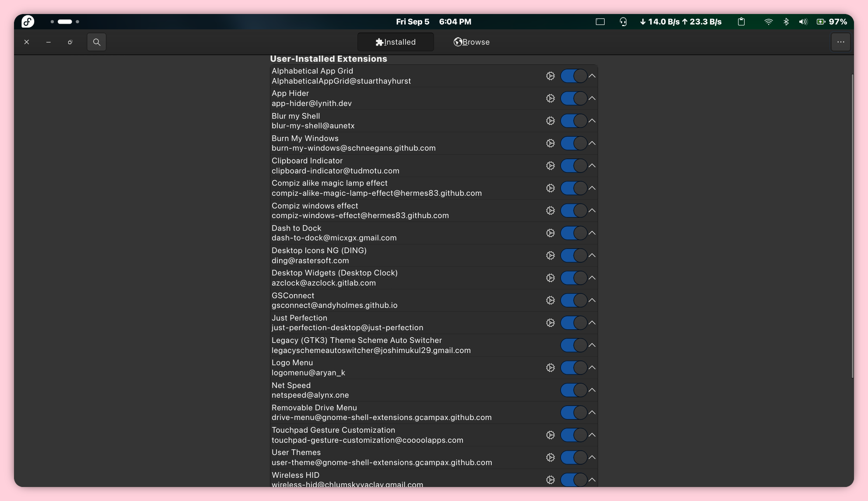Expand Touchpad Gesture Customization chevron
The width and height of the screenshot is (868, 501).
click(x=592, y=435)
